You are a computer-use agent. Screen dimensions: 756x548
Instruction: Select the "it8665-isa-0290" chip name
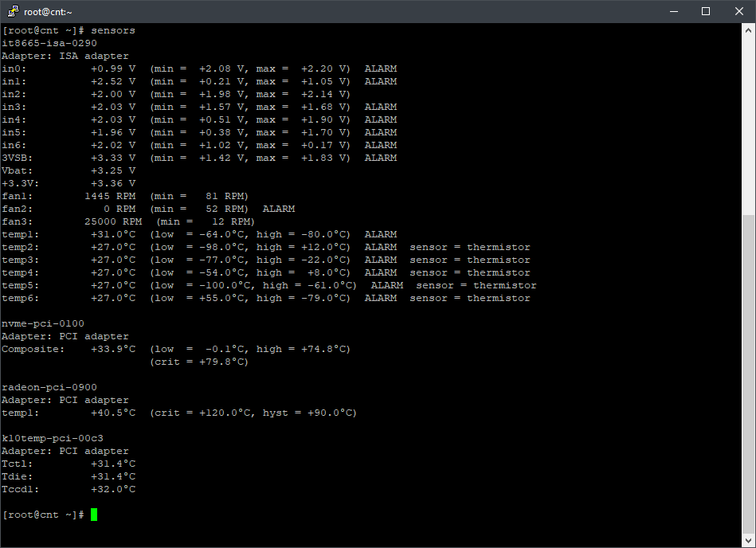click(x=49, y=43)
